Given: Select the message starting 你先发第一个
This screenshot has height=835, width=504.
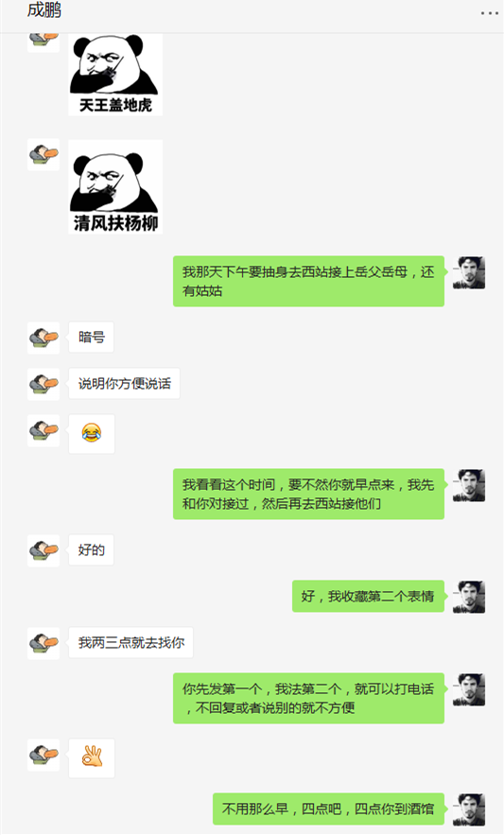Looking at the screenshot, I should coord(308,698).
